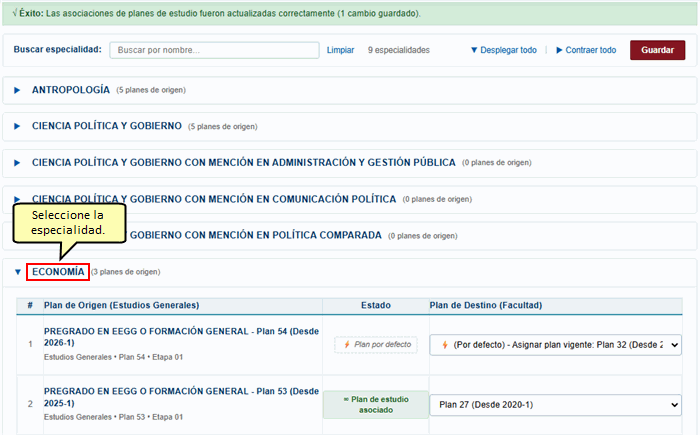Click the 'Plan de Origen (Estudios Generales)' column header
The image size is (700, 435).
(x=121, y=305)
